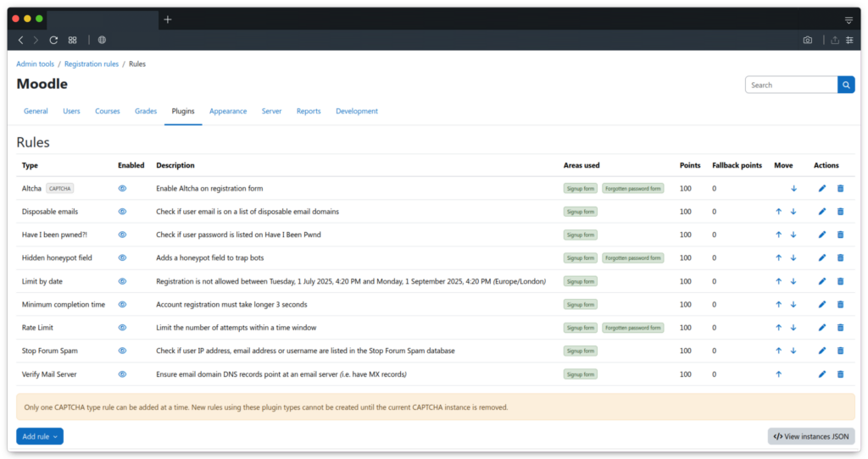Click the Stop Forum Spam rule name
This screenshot has width=868, height=459.
tap(50, 351)
